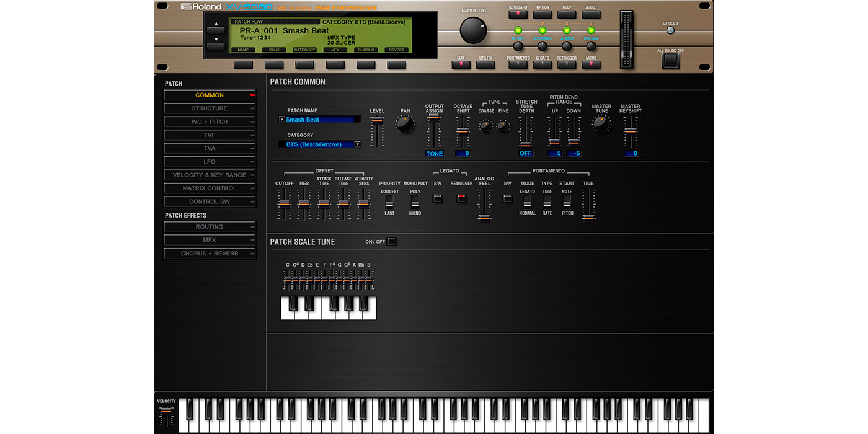This screenshot has width=868, height=434.
Task: Open the Category dropdown arrow
Action: tap(357, 144)
